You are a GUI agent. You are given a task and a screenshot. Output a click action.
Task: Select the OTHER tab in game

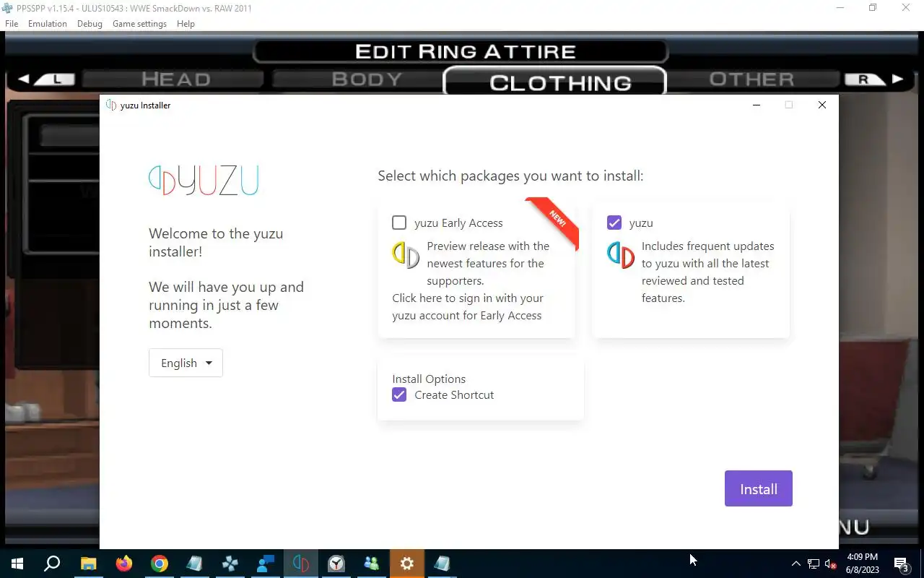click(751, 79)
